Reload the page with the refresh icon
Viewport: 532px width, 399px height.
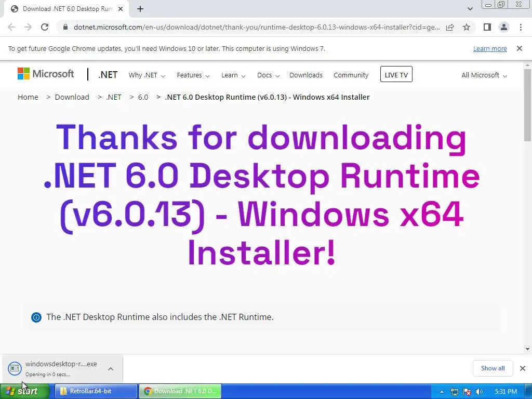click(45, 27)
